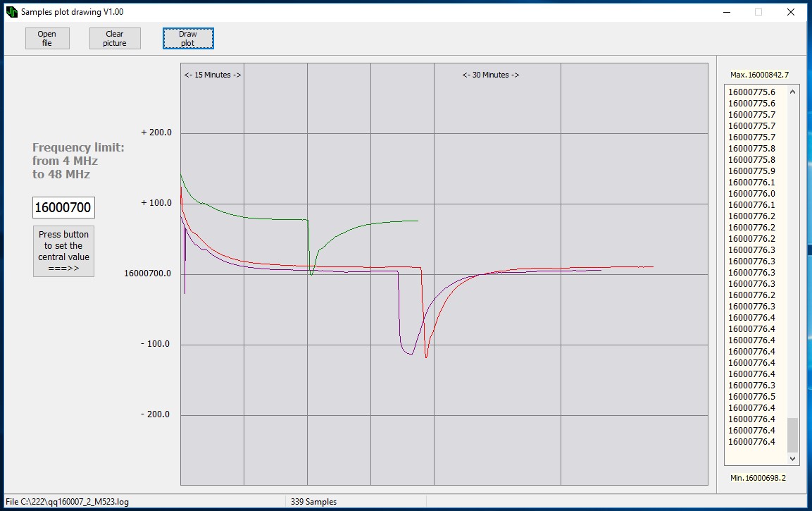Image resolution: width=812 pixels, height=511 pixels.
Task: Click the Samples plot drawing V1.00 title
Action: (72, 12)
